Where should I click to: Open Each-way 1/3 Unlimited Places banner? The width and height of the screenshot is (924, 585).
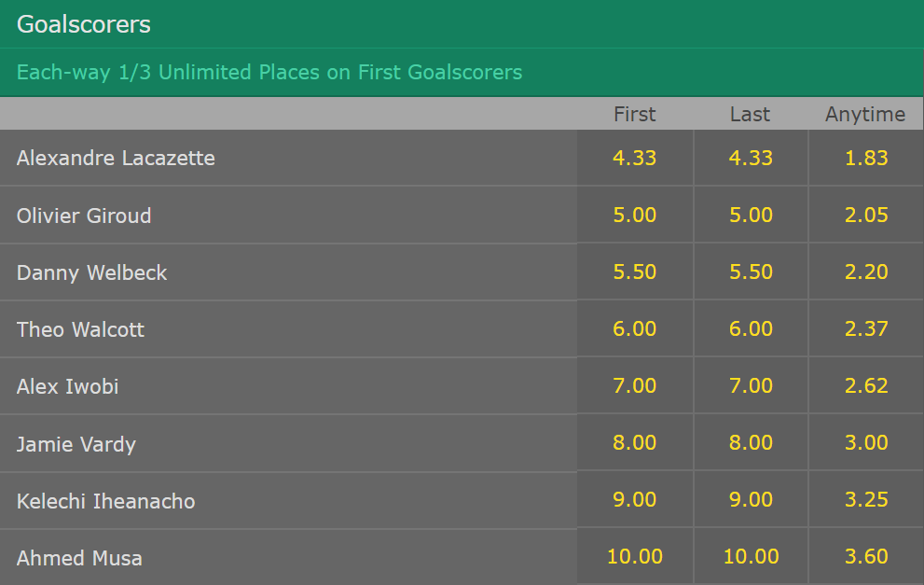click(462, 72)
